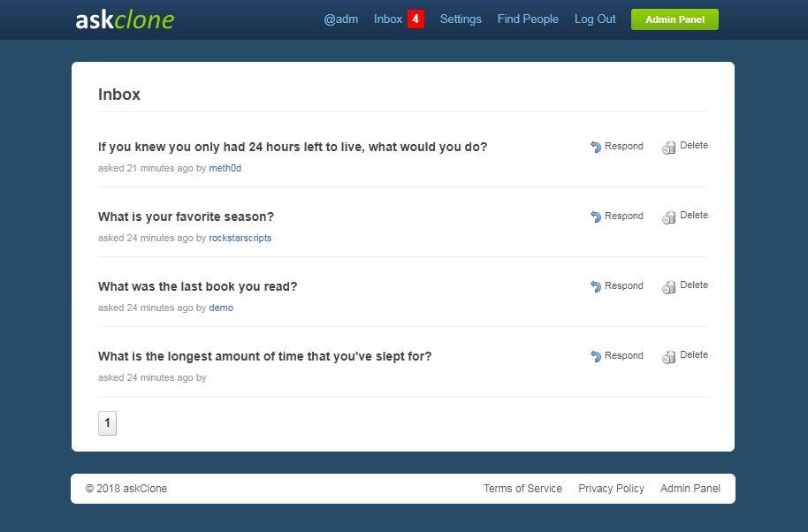This screenshot has height=532, width=808.
Task: Open Find People in the navigation
Action: pos(528,19)
